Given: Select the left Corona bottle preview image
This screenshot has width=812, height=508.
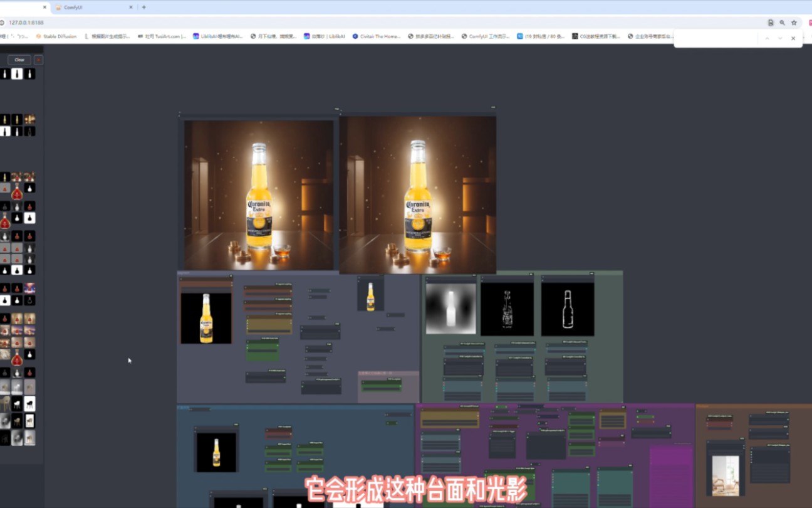Looking at the screenshot, I should coord(259,195).
